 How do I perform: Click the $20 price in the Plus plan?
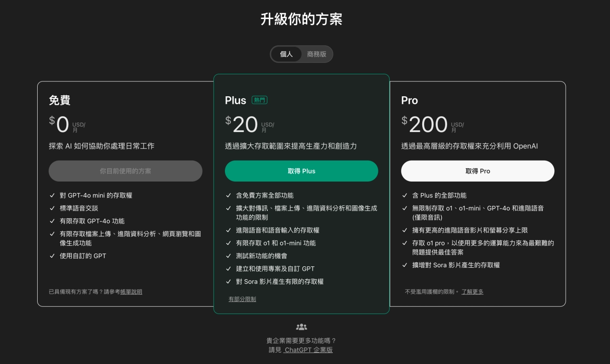point(242,124)
